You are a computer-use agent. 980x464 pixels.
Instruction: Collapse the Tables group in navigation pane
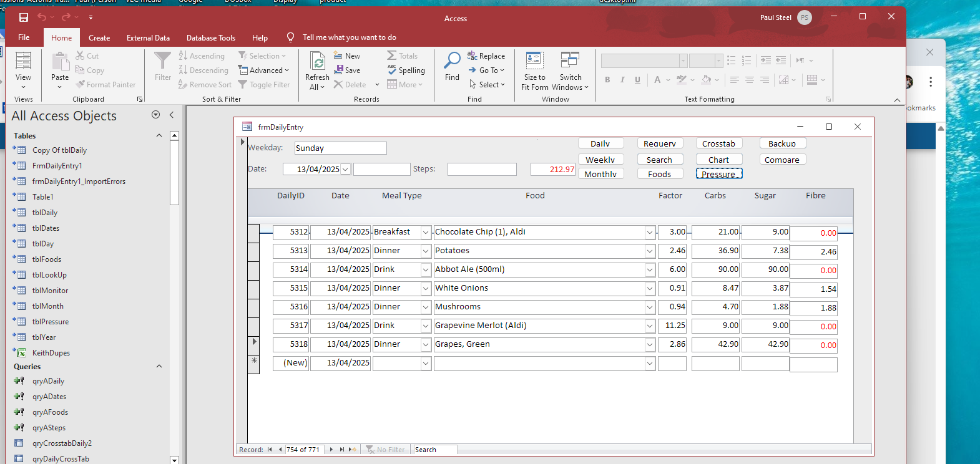(x=159, y=135)
